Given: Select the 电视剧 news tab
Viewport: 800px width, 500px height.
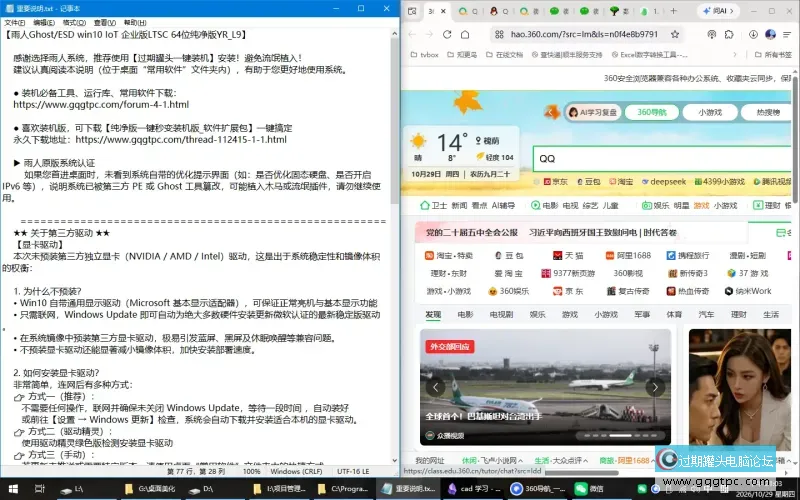Looking at the screenshot, I should (x=501, y=314).
